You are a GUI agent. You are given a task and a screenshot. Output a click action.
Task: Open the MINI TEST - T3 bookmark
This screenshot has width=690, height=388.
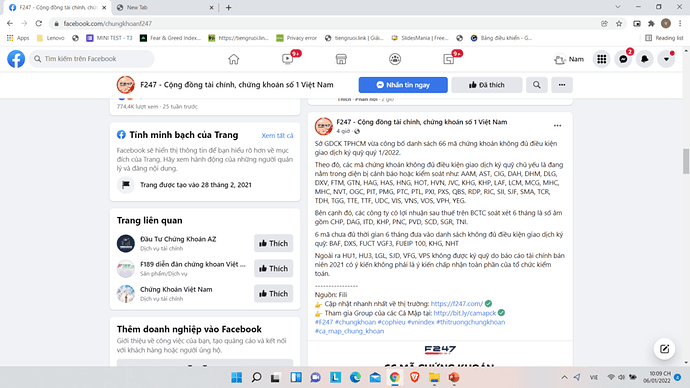click(x=109, y=38)
